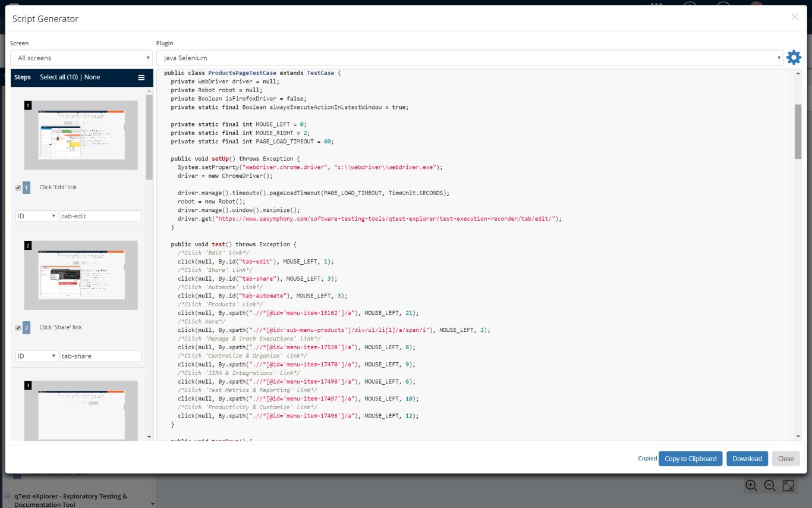This screenshot has width=812, height=508.
Task: Click the zoom out magnifier icon
Action: pos(770,485)
